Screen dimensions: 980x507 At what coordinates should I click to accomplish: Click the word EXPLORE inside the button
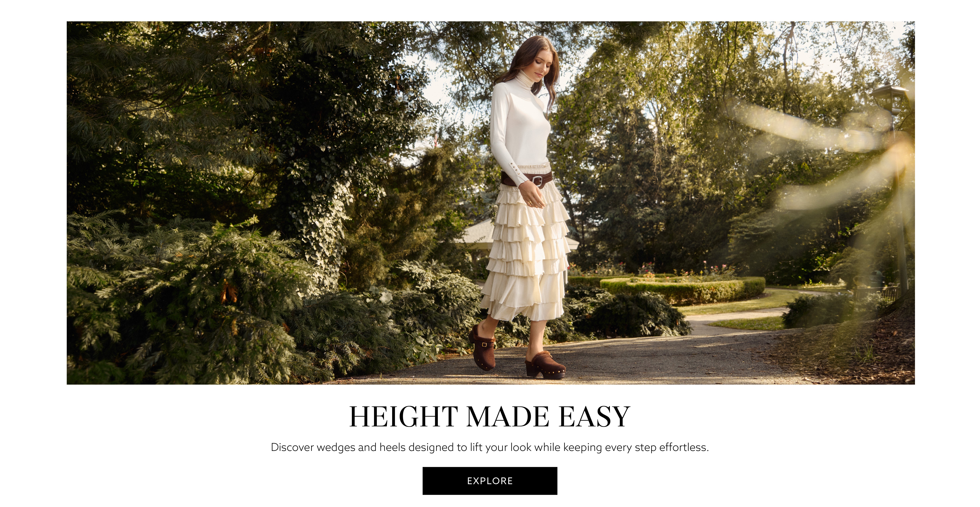[490, 481]
